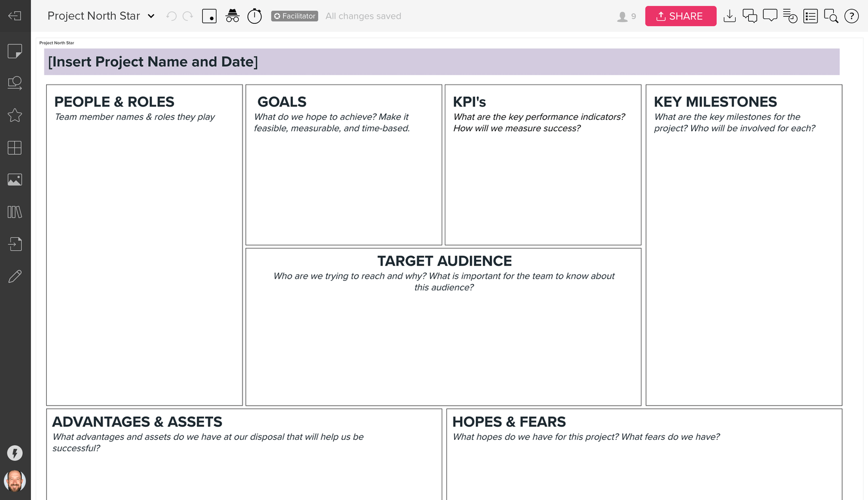
Task: Open the shapes and connectors tool
Action: pos(15,83)
